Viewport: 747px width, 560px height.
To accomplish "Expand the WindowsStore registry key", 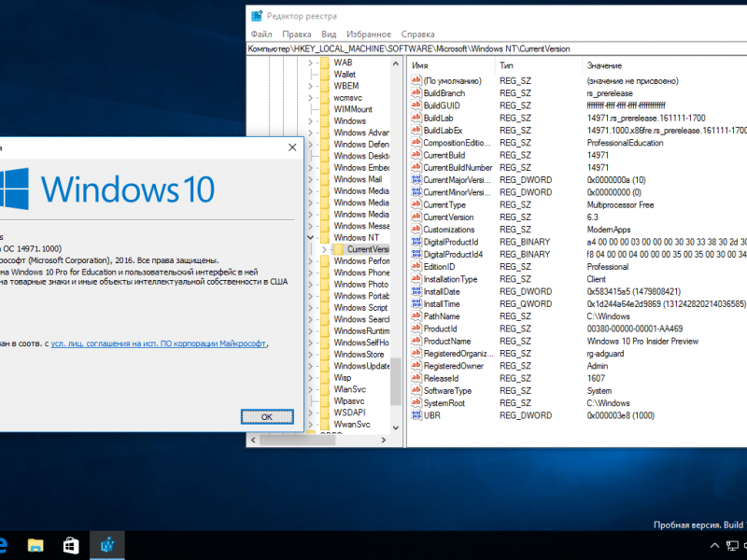I will (x=311, y=355).
